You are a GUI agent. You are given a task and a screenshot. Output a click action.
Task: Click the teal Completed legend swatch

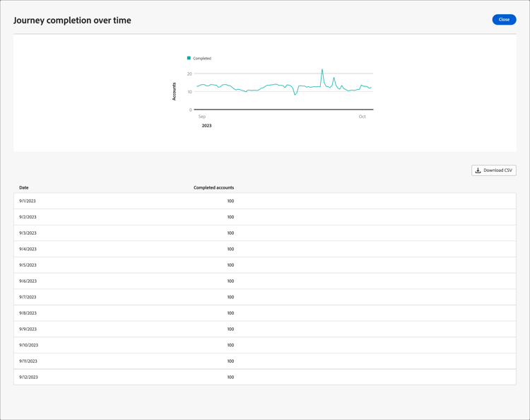pyautogui.click(x=189, y=58)
